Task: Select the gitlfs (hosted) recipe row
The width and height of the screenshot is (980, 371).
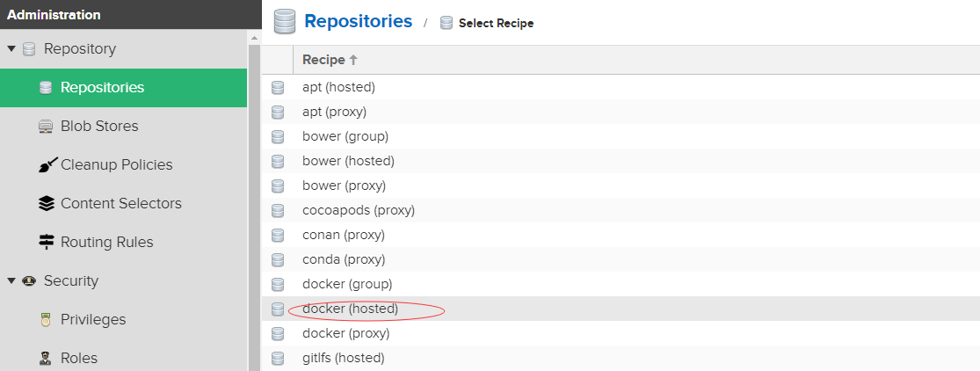Action: (343, 359)
